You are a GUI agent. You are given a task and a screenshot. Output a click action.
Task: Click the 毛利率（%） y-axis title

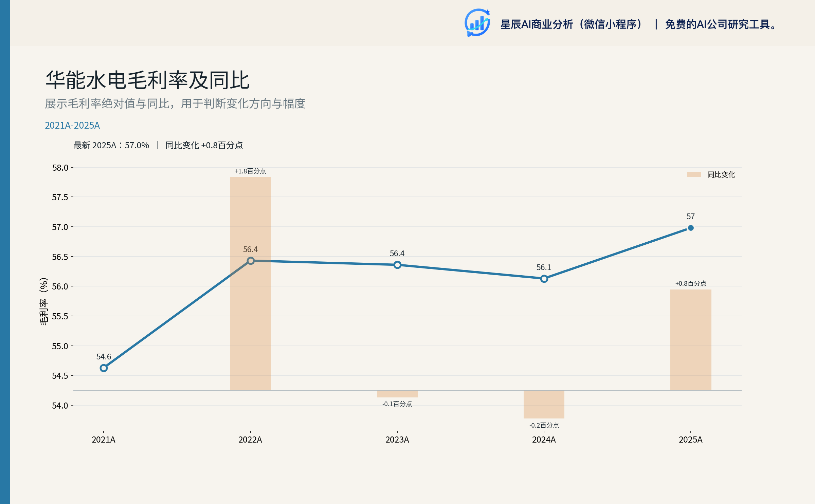click(x=44, y=301)
